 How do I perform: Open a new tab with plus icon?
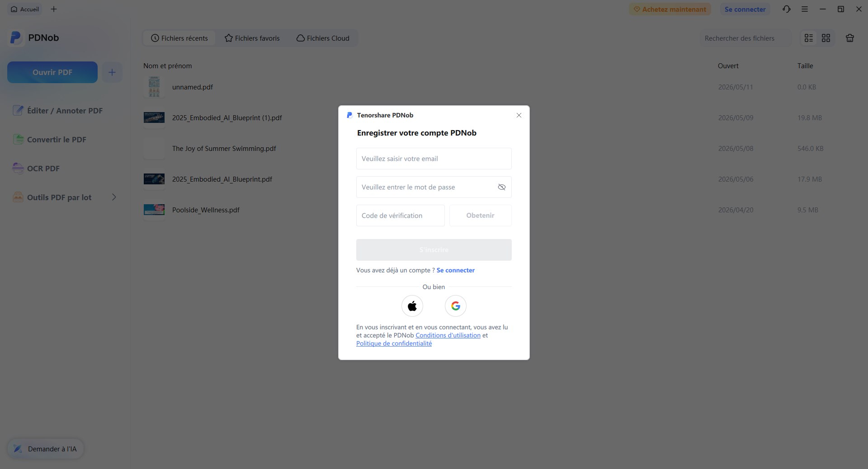click(54, 9)
